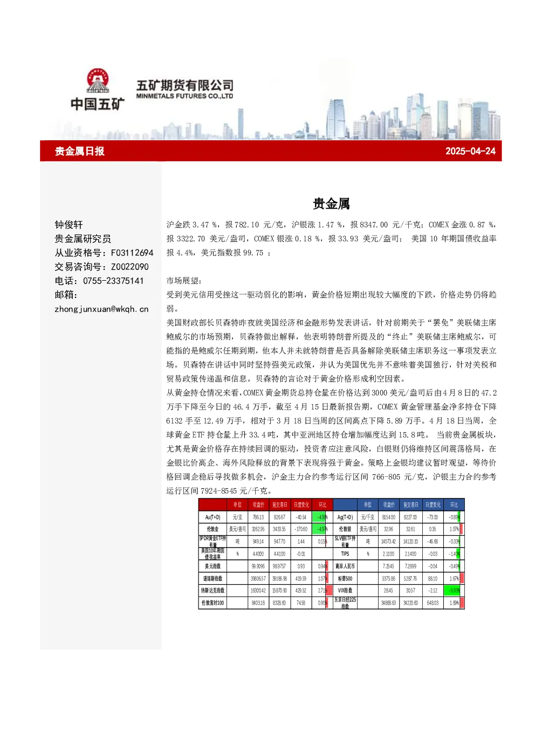Click the 交易咨询号 Z0022090 line

tap(101, 267)
